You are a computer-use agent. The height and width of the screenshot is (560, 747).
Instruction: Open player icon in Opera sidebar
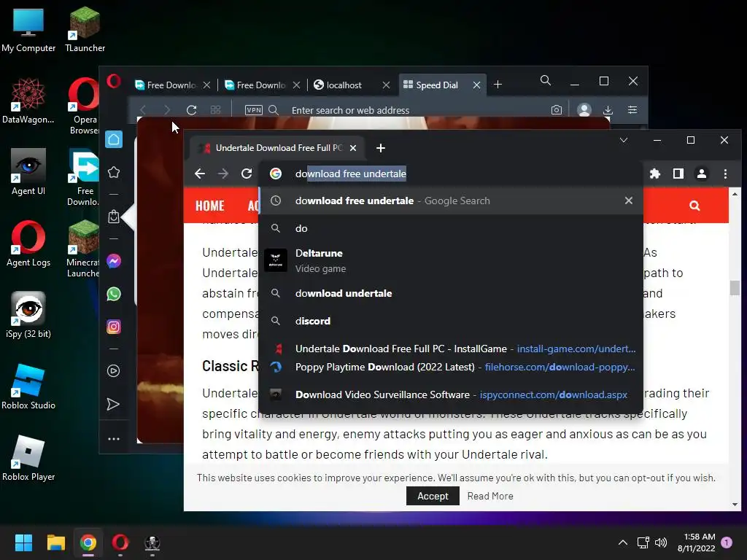coord(113,371)
